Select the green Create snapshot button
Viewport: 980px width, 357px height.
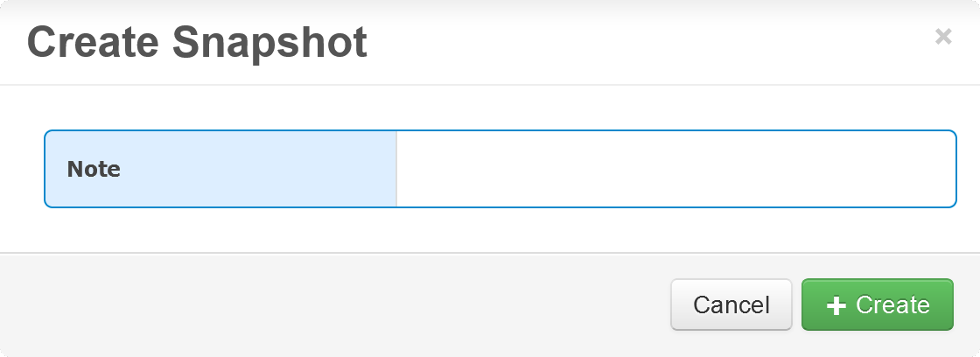pyautogui.click(x=877, y=304)
